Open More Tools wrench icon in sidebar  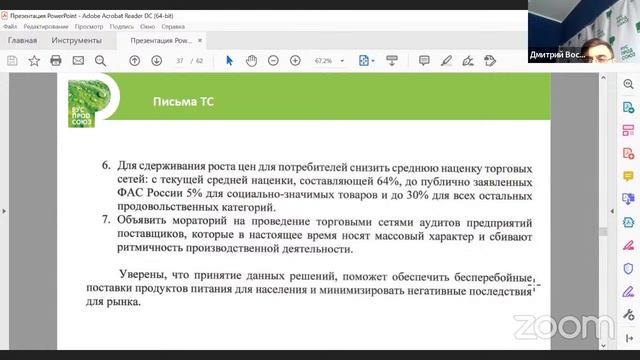629,315
